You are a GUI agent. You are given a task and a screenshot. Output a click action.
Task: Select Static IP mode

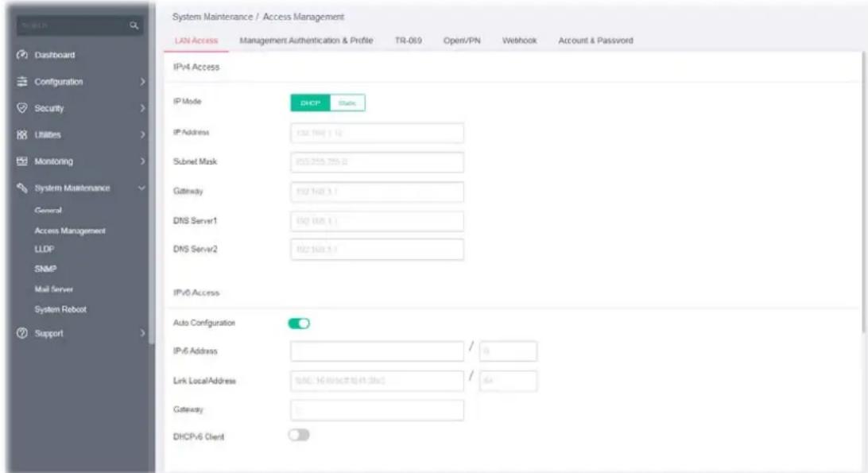[x=347, y=103]
